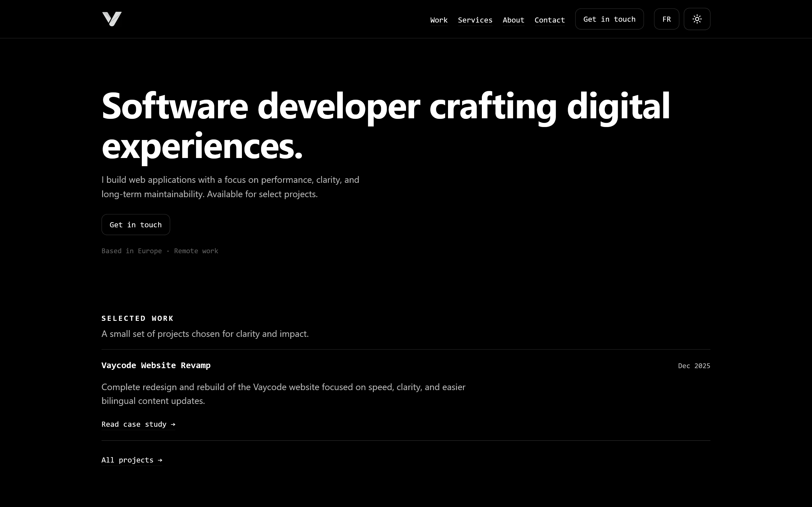Open the homepage via the V mark
Image resolution: width=812 pixels, height=507 pixels.
(x=112, y=19)
